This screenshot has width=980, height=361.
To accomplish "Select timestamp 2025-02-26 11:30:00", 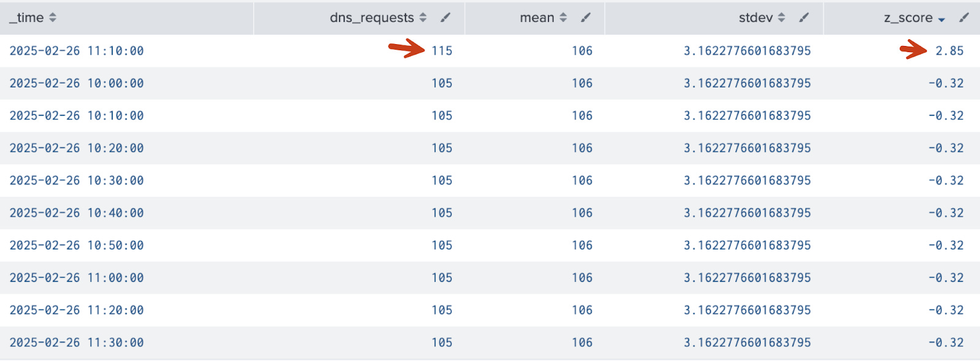I will click(77, 343).
